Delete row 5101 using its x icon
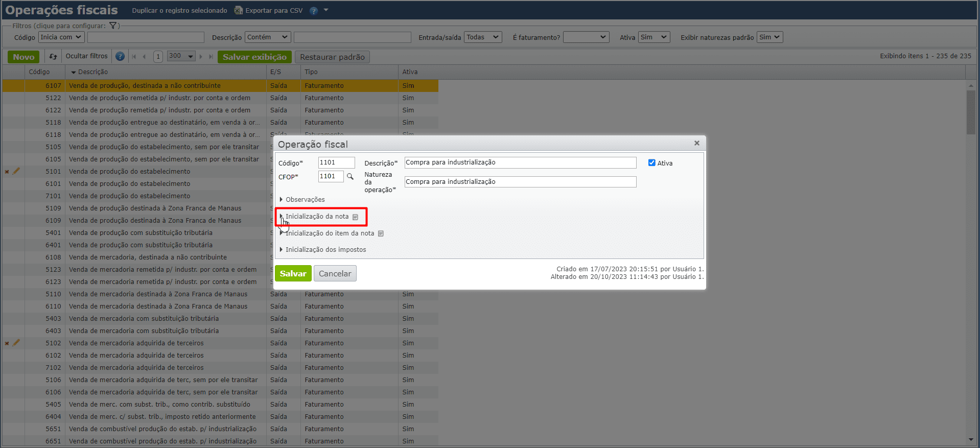Image resolution: width=980 pixels, height=448 pixels. [7, 172]
